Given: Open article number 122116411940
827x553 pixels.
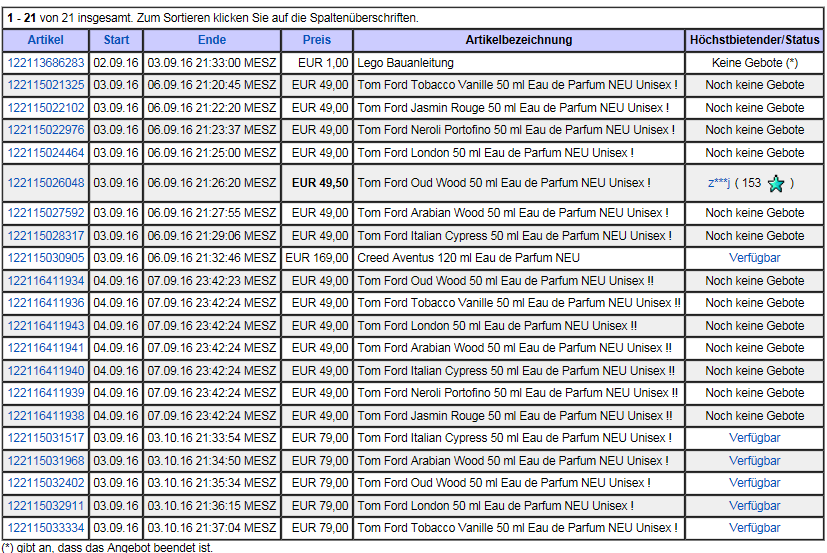Looking at the screenshot, I should (x=45, y=370).
